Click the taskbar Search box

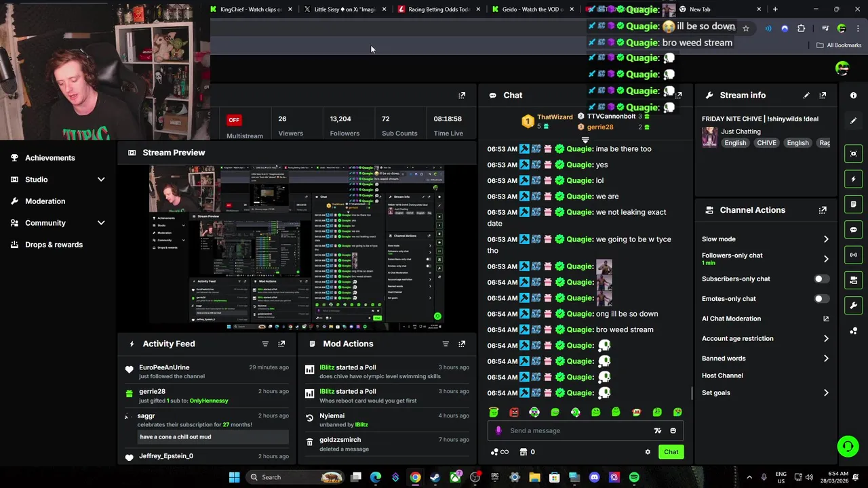click(x=295, y=477)
